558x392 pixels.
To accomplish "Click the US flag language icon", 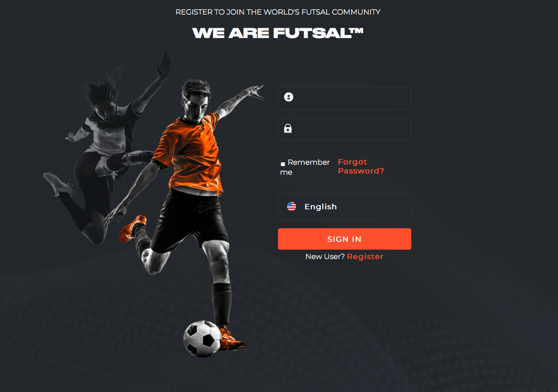I will pos(292,207).
